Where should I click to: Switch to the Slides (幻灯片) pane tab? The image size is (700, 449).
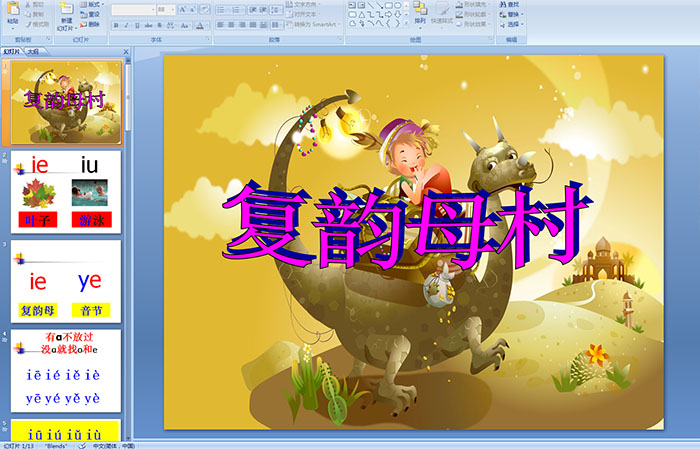12,52
